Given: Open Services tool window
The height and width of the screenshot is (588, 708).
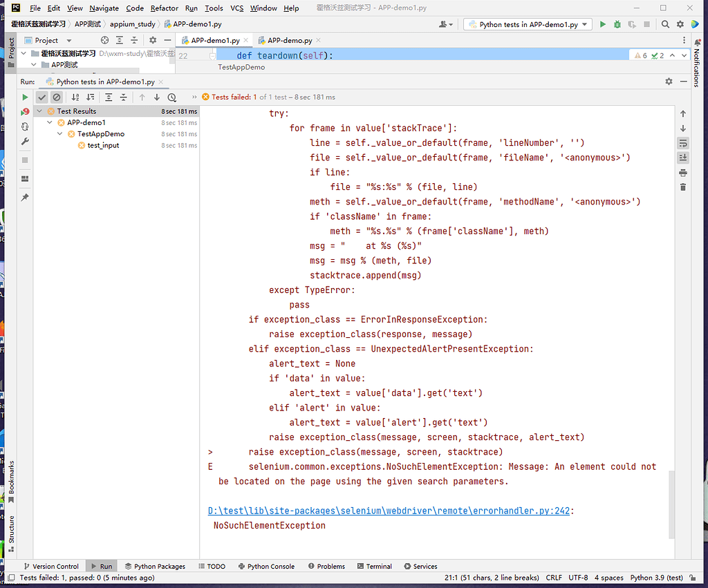Looking at the screenshot, I should tap(420, 566).
